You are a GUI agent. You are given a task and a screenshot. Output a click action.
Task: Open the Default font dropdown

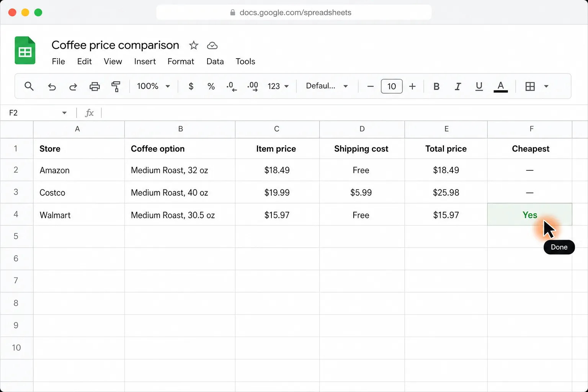pyautogui.click(x=327, y=86)
